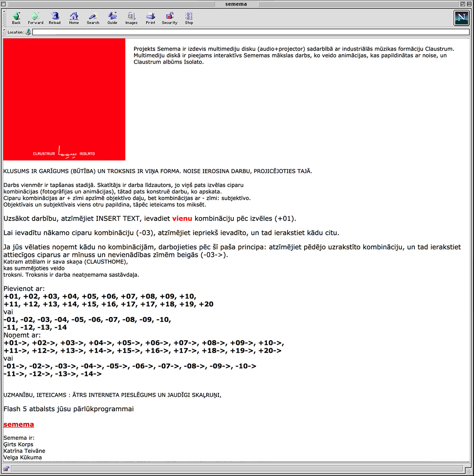The height and width of the screenshot is (476, 474).
Task: Click the code line starting "+11->, +12->"
Action: click(x=143, y=351)
